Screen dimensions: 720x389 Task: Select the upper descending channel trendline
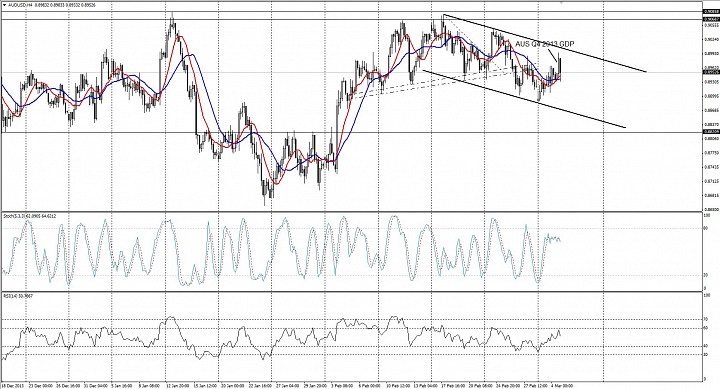pos(545,44)
